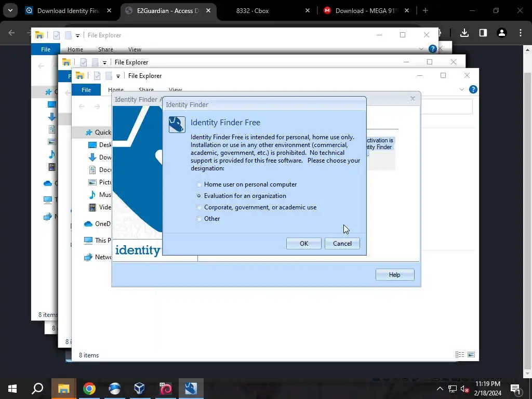
Task: Open File tab in rearmost File Explorer
Action: click(x=46, y=49)
